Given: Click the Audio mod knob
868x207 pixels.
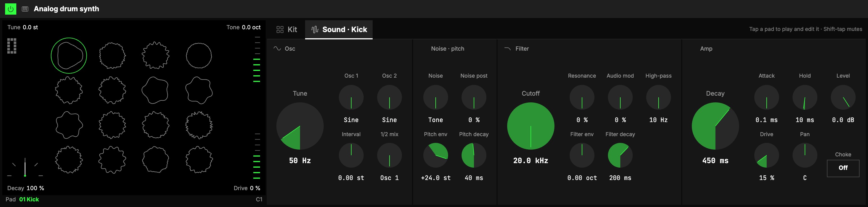Looking at the screenshot, I should click(620, 97).
